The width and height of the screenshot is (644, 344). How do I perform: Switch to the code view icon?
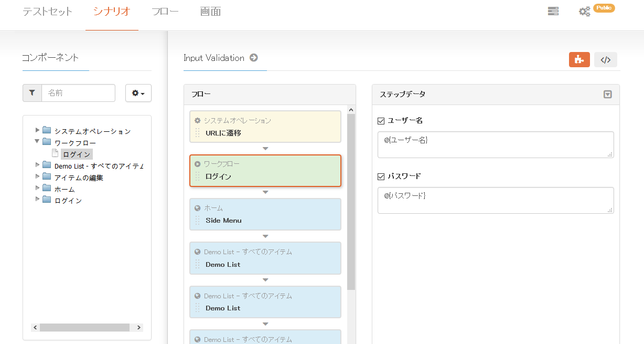[x=605, y=60]
